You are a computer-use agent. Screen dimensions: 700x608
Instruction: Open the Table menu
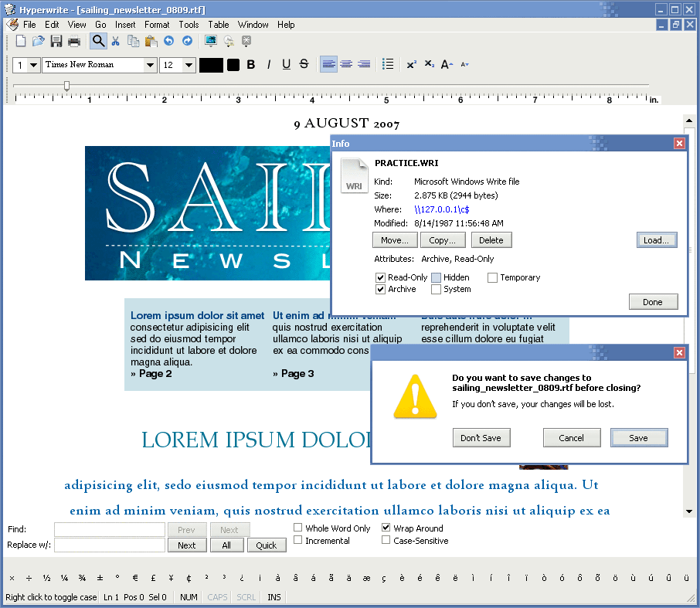coord(219,25)
